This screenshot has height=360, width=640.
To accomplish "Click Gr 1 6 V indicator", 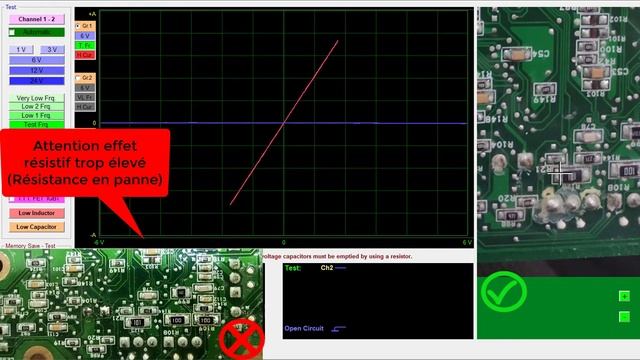I will pos(85,36).
